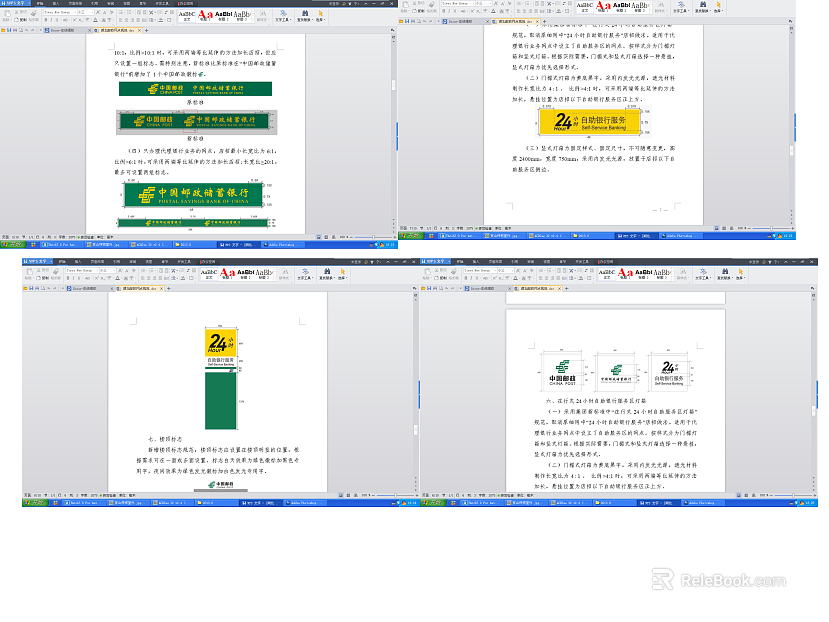
Task: Apply red 标题 1 style in green bank sign window
Action: point(205,15)
